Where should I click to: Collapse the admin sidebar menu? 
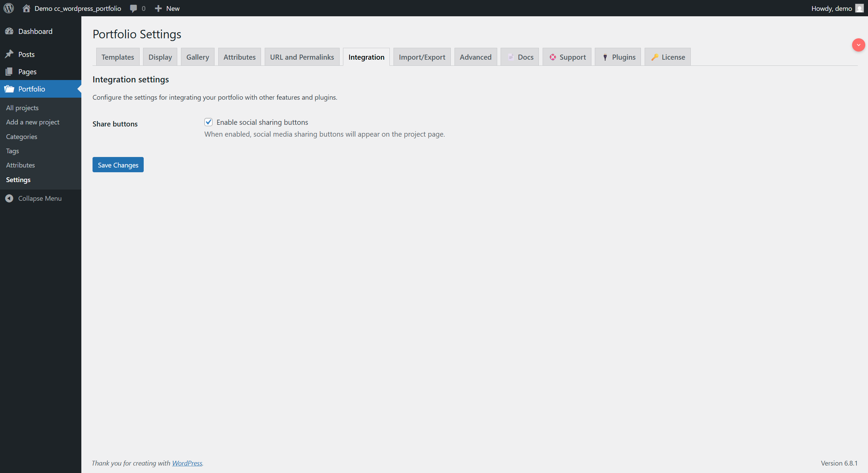33,198
